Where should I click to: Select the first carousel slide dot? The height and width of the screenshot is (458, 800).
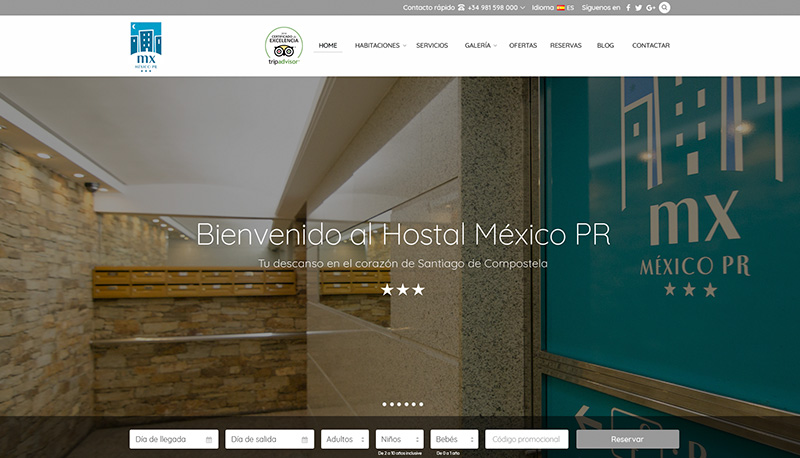pyautogui.click(x=385, y=404)
